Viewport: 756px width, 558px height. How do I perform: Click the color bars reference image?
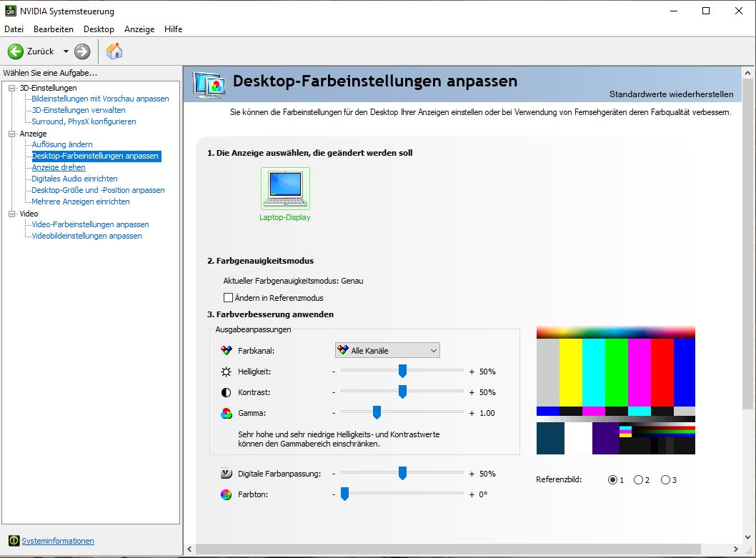(616, 390)
